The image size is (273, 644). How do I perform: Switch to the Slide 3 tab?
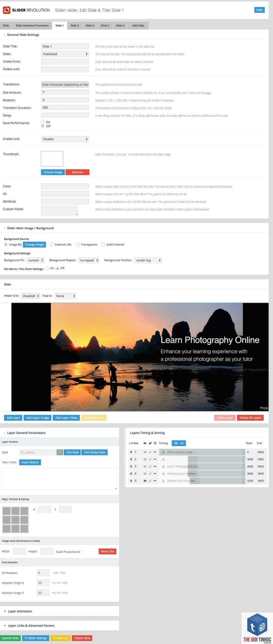pos(75,25)
